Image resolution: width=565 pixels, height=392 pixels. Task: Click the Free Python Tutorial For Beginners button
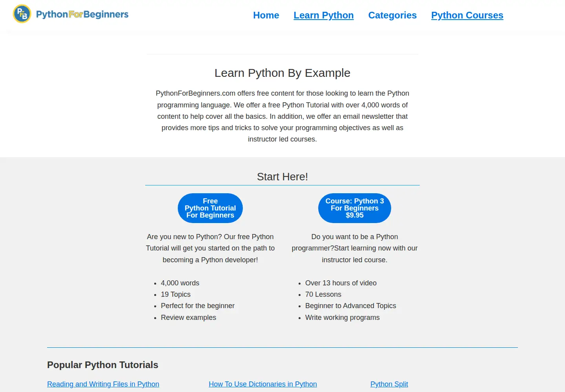tap(210, 208)
